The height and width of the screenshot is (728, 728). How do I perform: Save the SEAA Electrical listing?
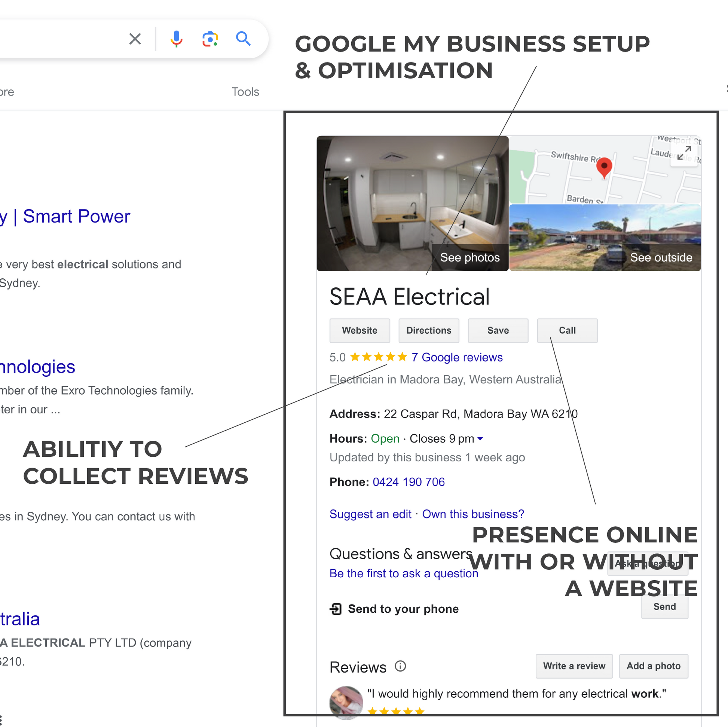click(498, 330)
